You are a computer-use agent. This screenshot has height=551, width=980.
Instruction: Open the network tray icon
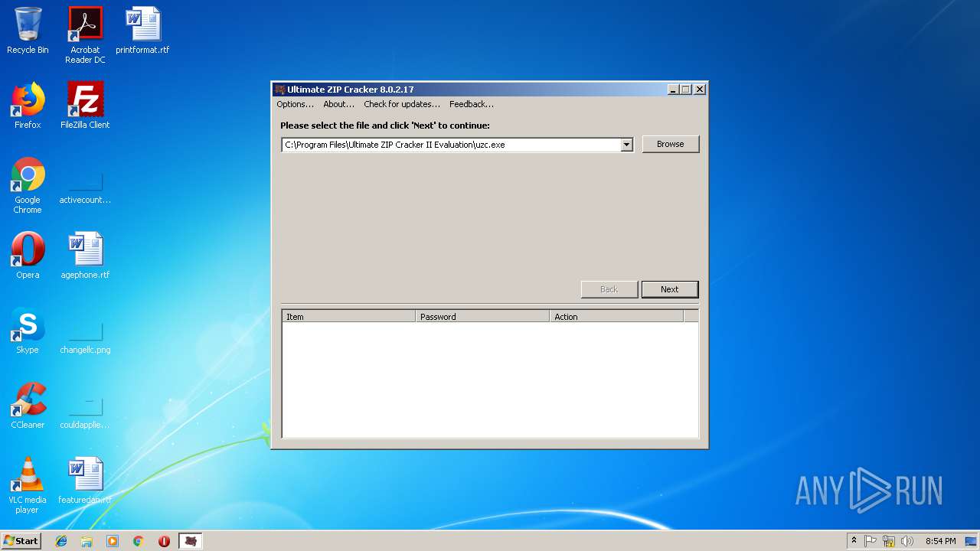(889, 541)
